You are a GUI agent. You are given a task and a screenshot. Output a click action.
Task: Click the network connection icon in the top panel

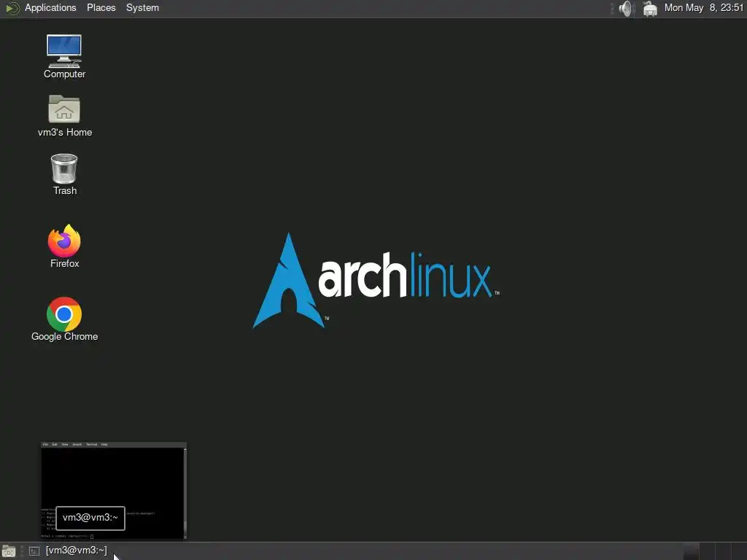coord(650,9)
